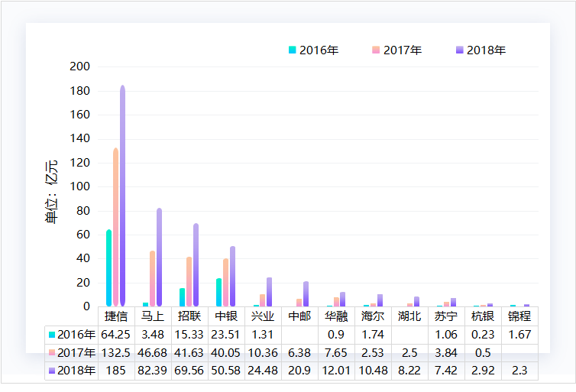Click the 69.56 table cell

(189, 371)
